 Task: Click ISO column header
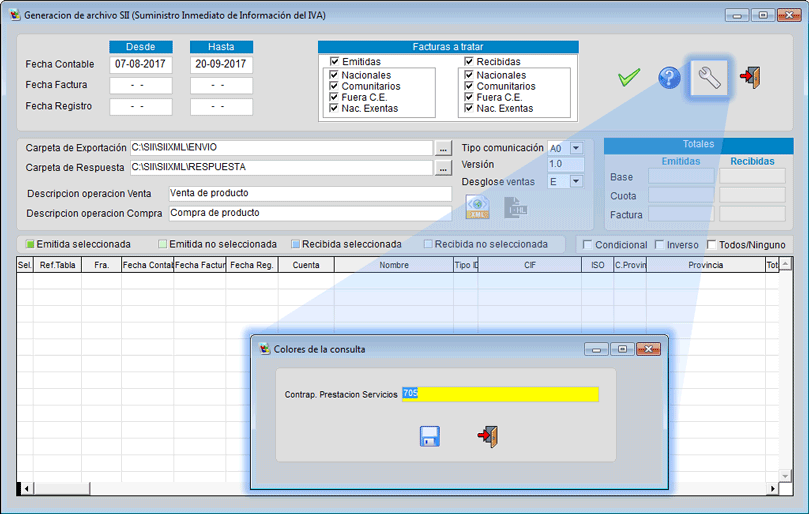tap(597, 265)
